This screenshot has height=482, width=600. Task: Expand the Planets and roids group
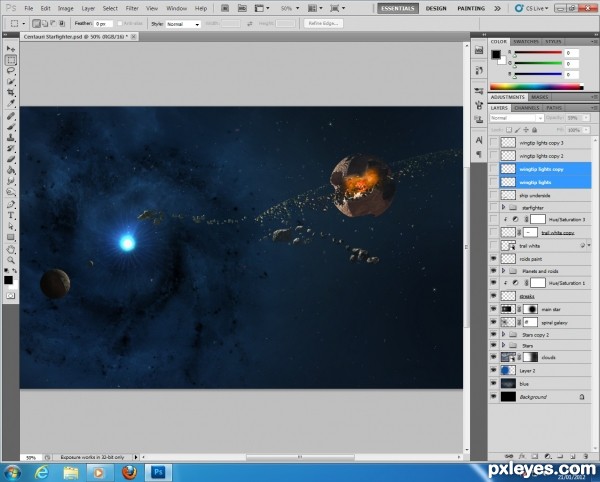[x=504, y=271]
